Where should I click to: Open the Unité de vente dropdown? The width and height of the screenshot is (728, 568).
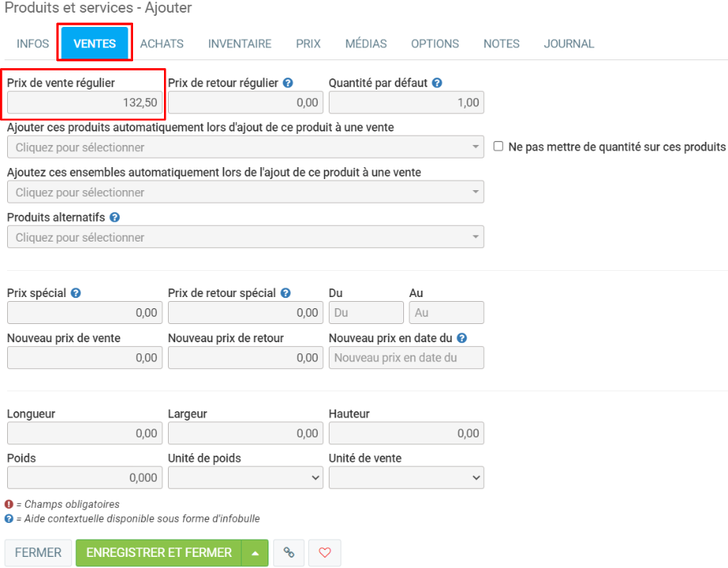pyautogui.click(x=406, y=478)
